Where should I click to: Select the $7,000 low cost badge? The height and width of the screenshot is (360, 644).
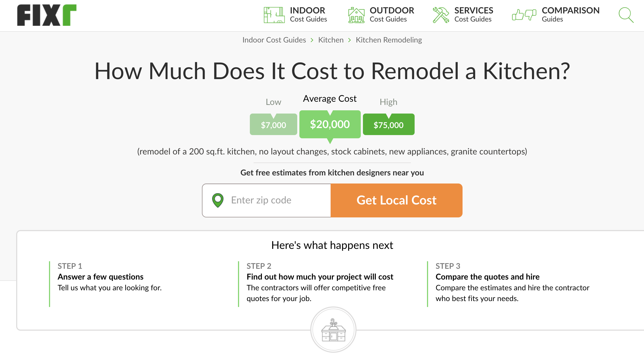273,125
